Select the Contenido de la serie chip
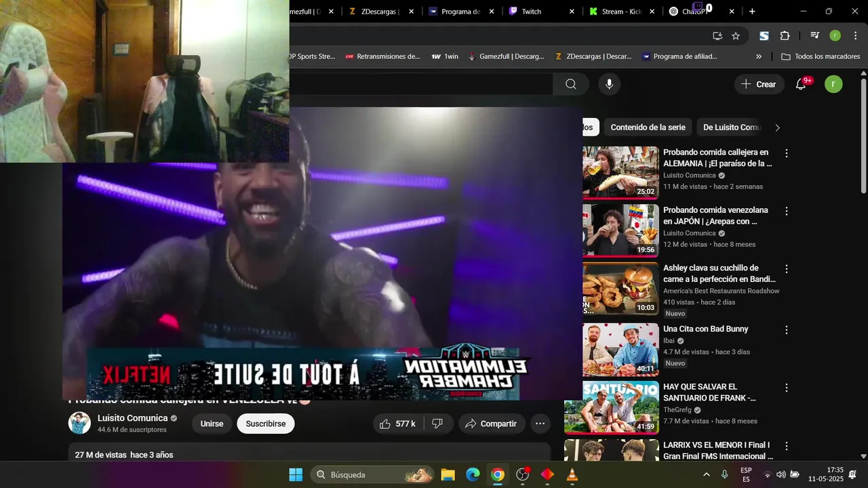868x488 pixels. pos(648,127)
